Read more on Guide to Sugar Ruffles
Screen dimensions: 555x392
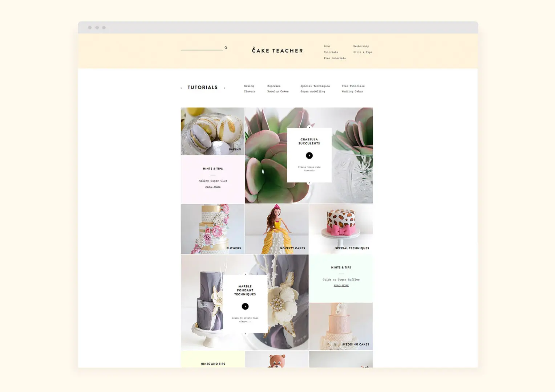pos(341,286)
